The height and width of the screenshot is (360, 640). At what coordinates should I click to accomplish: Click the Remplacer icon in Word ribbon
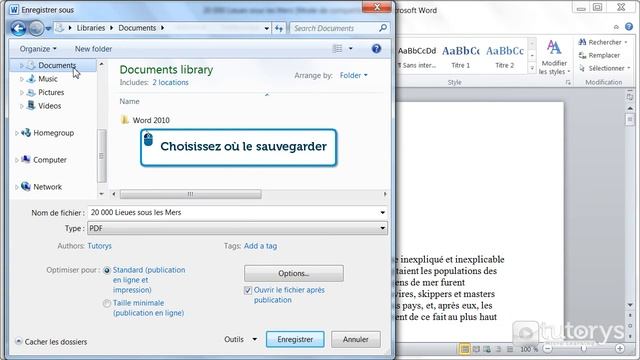point(582,55)
